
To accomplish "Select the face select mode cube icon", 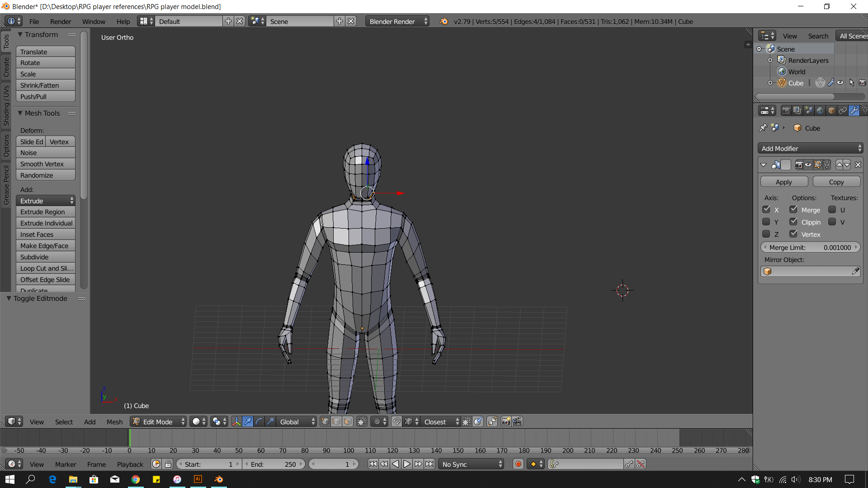I will pyautogui.click(x=348, y=422).
